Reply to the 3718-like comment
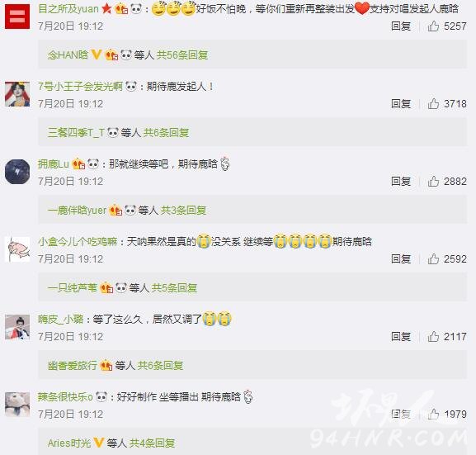476x455 pixels. [x=401, y=104]
